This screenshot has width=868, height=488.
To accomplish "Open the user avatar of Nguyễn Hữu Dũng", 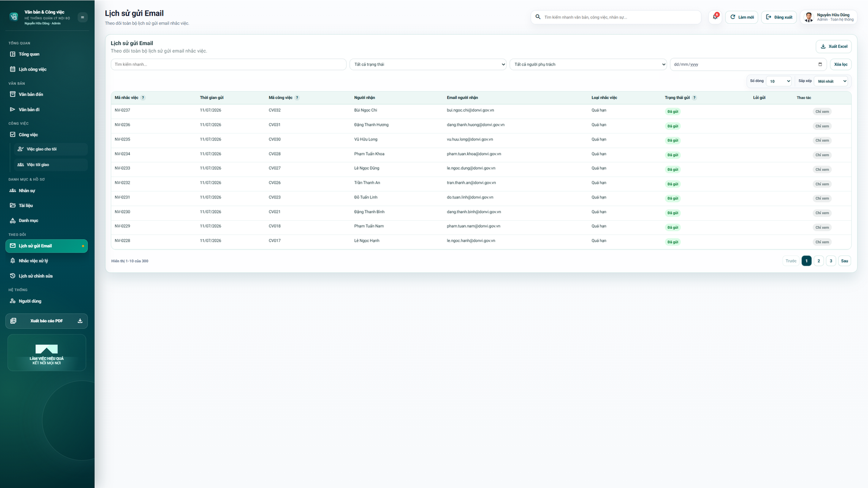I will pyautogui.click(x=809, y=17).
